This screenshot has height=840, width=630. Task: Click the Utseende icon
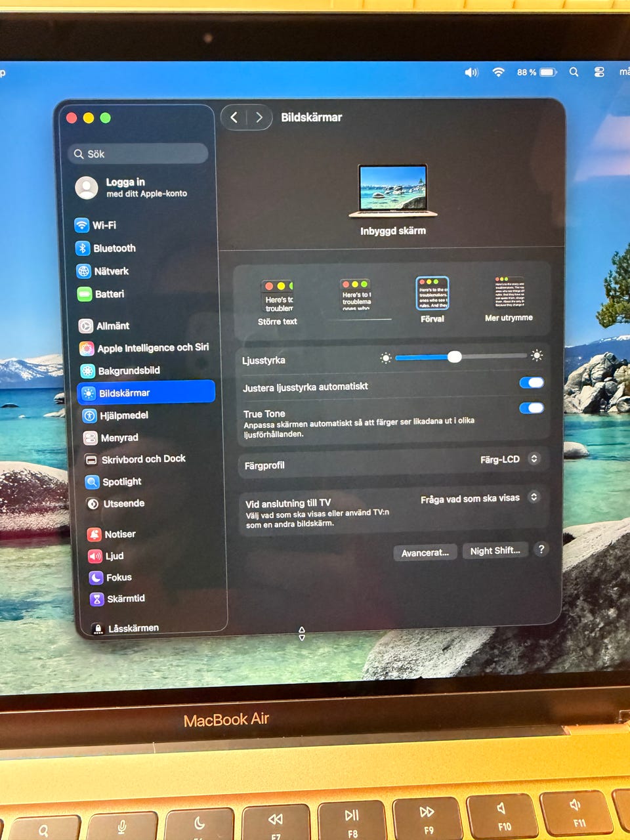(x=93, y=503)
